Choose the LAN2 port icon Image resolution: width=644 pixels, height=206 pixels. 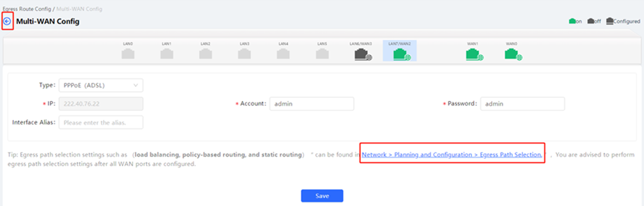tap(206, 54)
